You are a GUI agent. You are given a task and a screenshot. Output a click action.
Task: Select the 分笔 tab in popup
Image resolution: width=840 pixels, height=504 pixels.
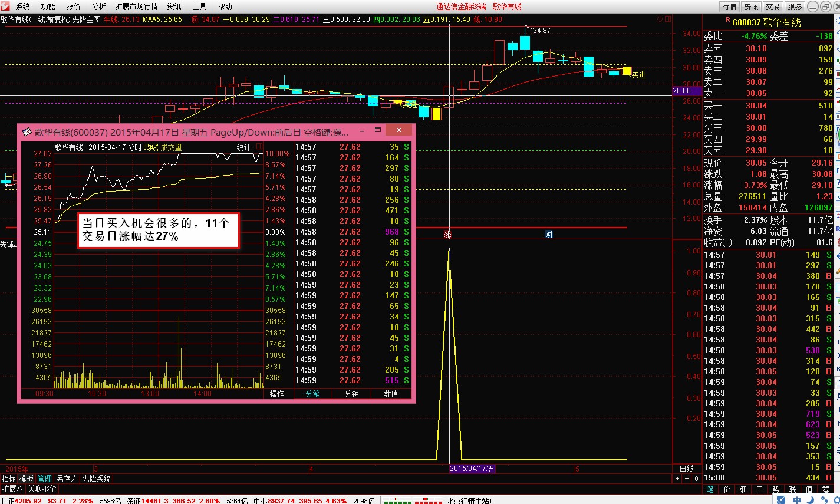[x=313, y=394]
